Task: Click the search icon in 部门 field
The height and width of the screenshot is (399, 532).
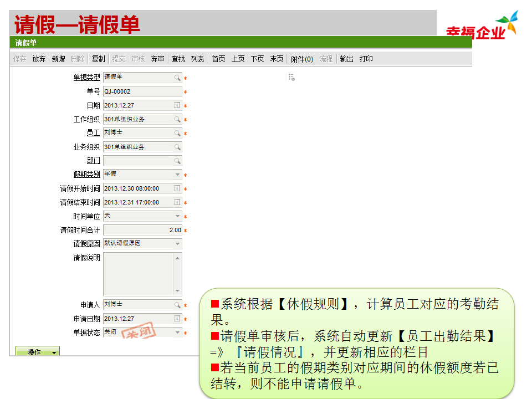Action: coord(177,161)
